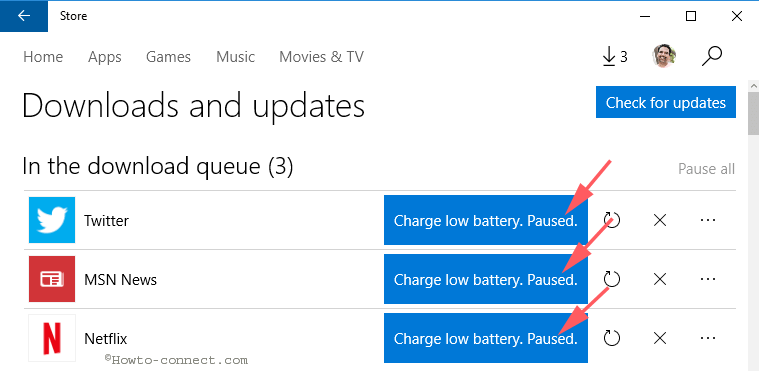Open the downloads indicator showing 3

point(614,57)
